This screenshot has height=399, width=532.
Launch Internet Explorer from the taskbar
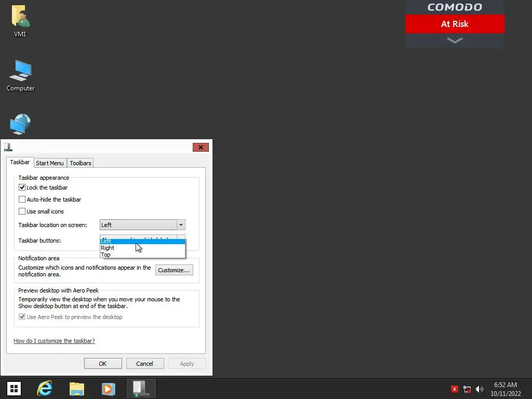point(45,389)
